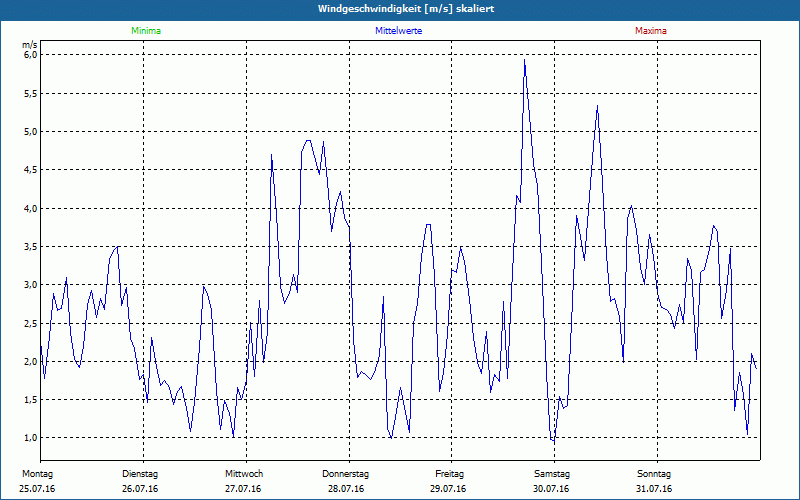Click the Sonntag day label
Image resolution: width=800 pixels, height=500 pixels.
[654, 474]
